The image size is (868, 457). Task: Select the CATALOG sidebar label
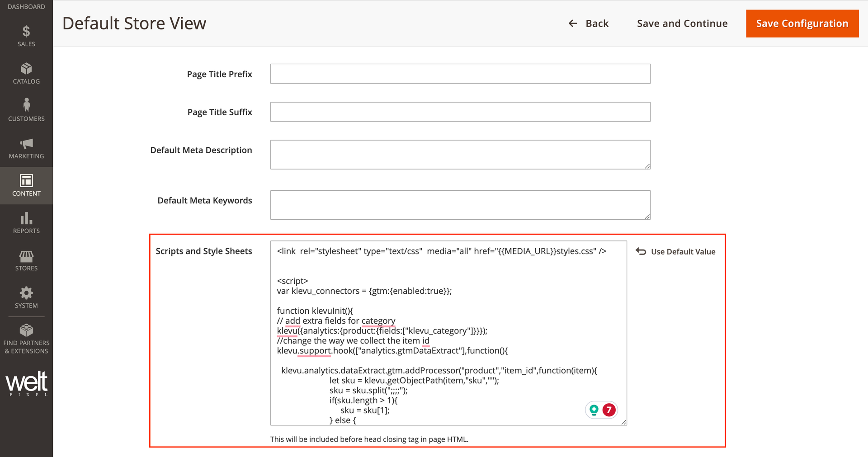point(26,81)
